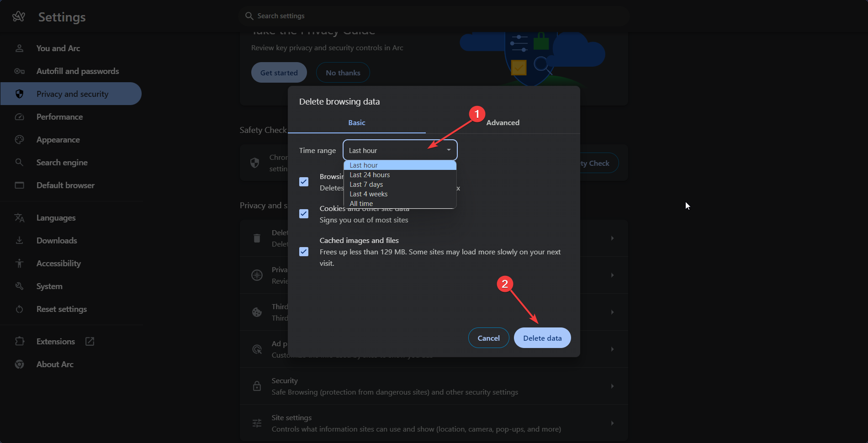Expand the Site settings row chevron
This screenshot has width=868, height=443.
click(x=612, y=423)
